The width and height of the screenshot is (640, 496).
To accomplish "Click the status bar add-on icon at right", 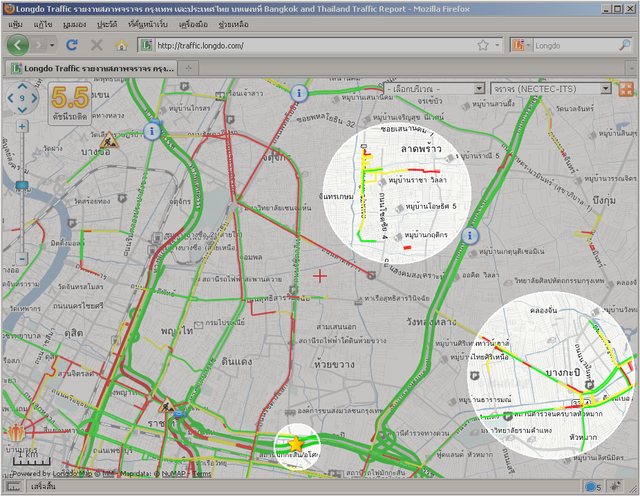I will point(615,487).
